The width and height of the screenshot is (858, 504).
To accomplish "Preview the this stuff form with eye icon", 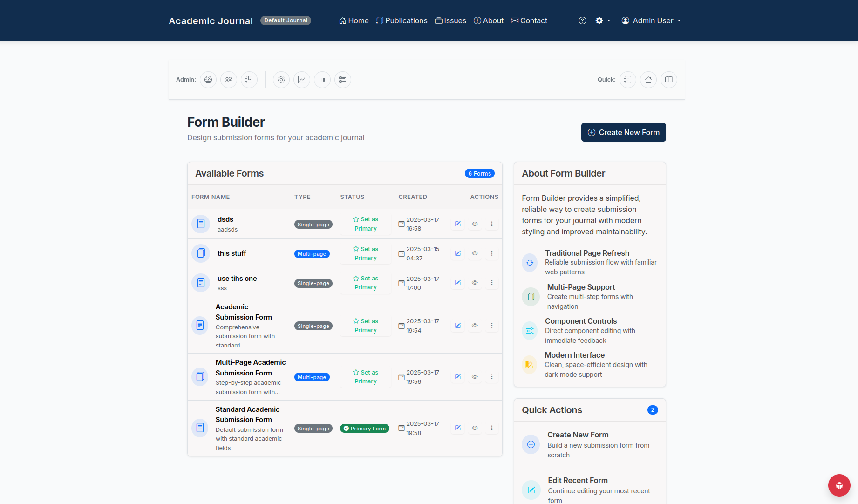I will pos(475,253).
